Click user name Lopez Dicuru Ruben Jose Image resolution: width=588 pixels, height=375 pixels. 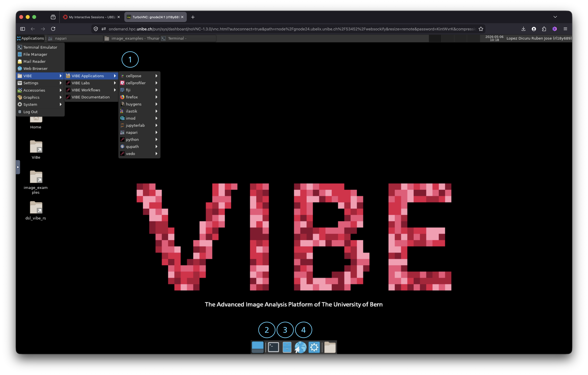[539, 38]
